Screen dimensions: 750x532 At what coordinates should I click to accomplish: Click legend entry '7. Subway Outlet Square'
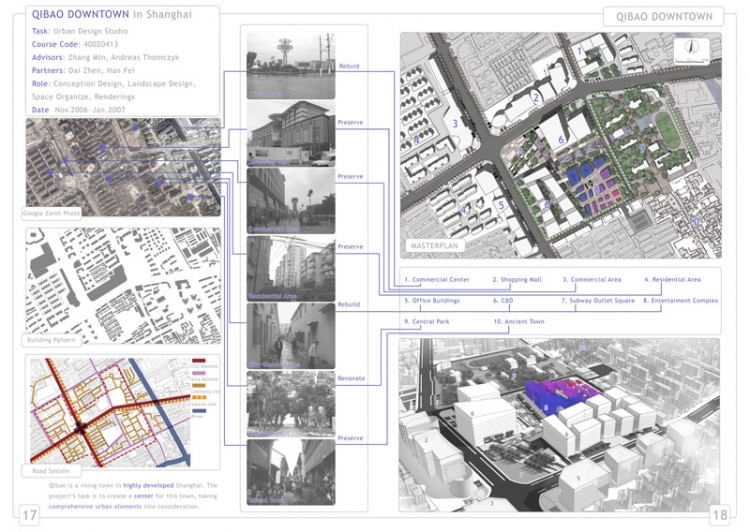(598, 300)
